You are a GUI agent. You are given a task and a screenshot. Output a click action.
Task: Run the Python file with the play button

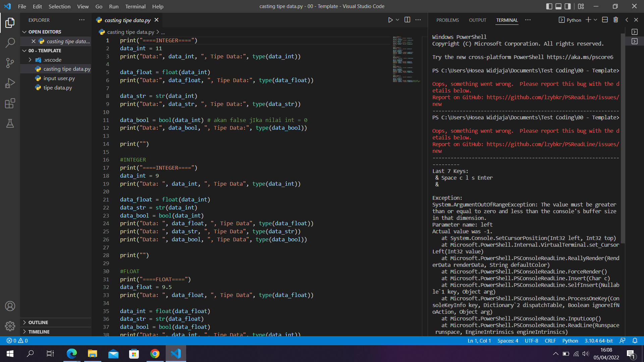point(390,20)
